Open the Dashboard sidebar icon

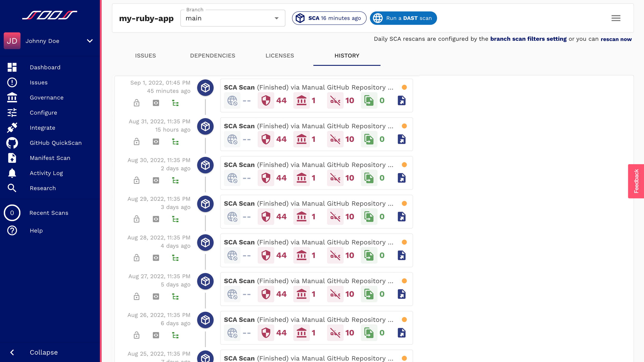[x=12, y=67]
